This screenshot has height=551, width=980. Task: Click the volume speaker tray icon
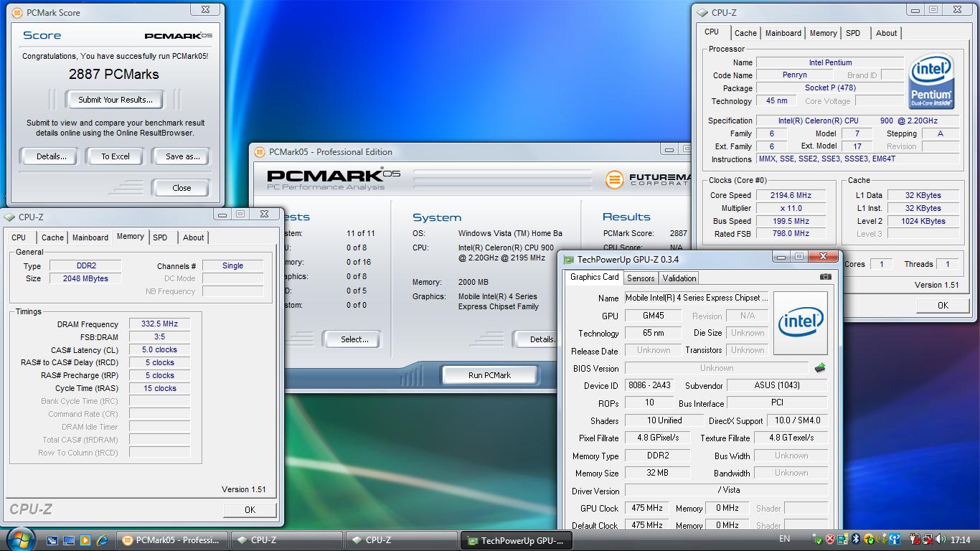click(940, 539)
